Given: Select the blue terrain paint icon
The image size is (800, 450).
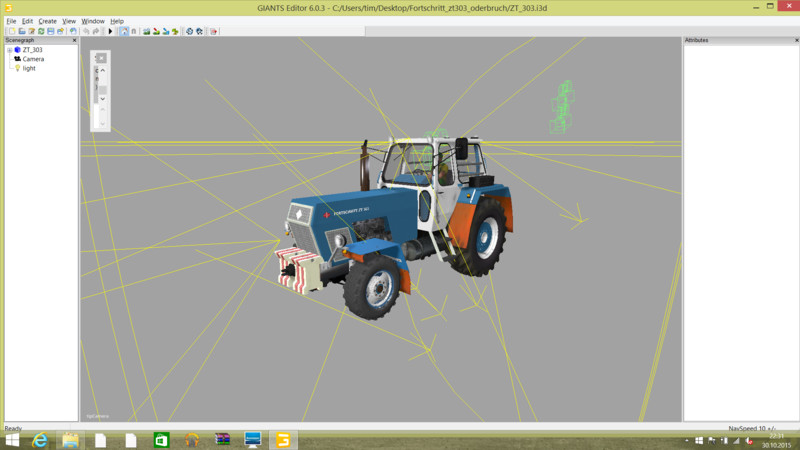Looking at the screenshot, I should (x=166, y=32).
